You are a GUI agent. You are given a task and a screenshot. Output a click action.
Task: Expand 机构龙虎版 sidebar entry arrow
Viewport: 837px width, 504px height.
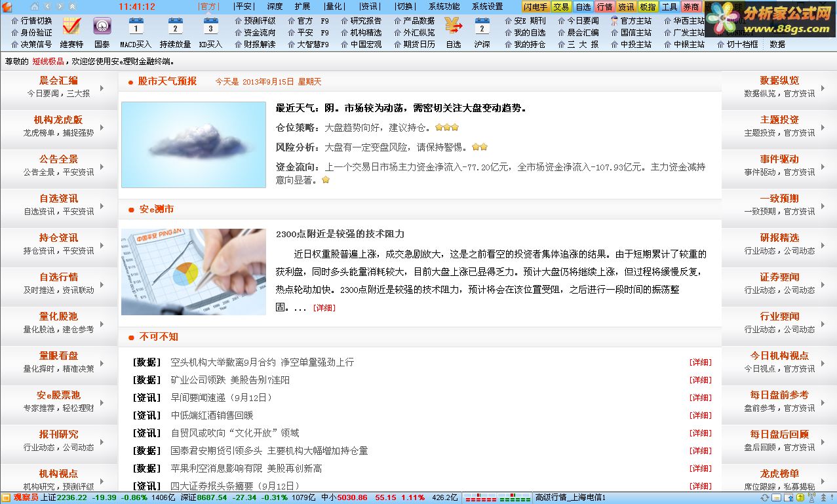point(102,127)
